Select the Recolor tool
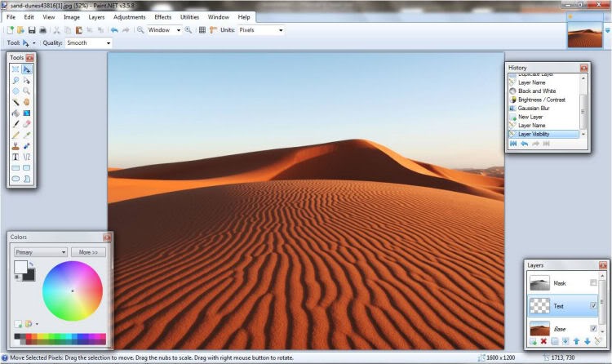 coord(27,146)
